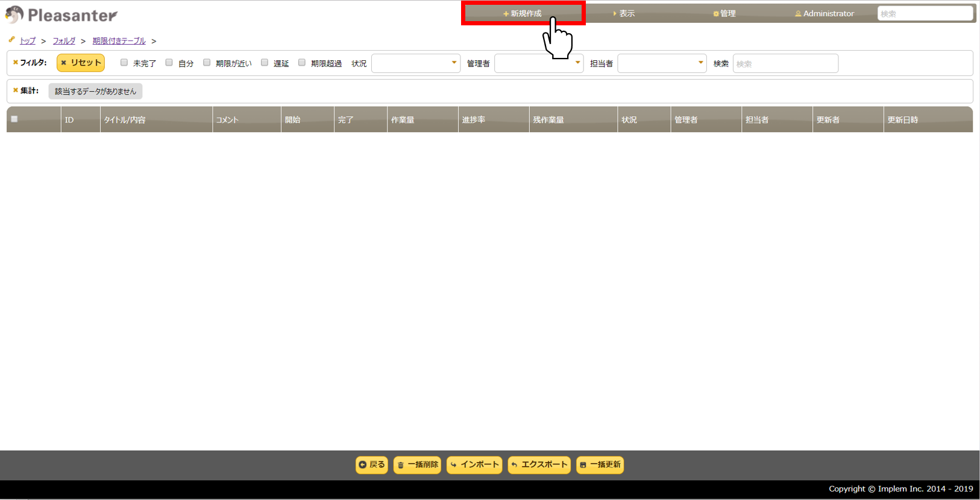
Task: Sort by the 残作業量 column header
Action: pos(574,119)
